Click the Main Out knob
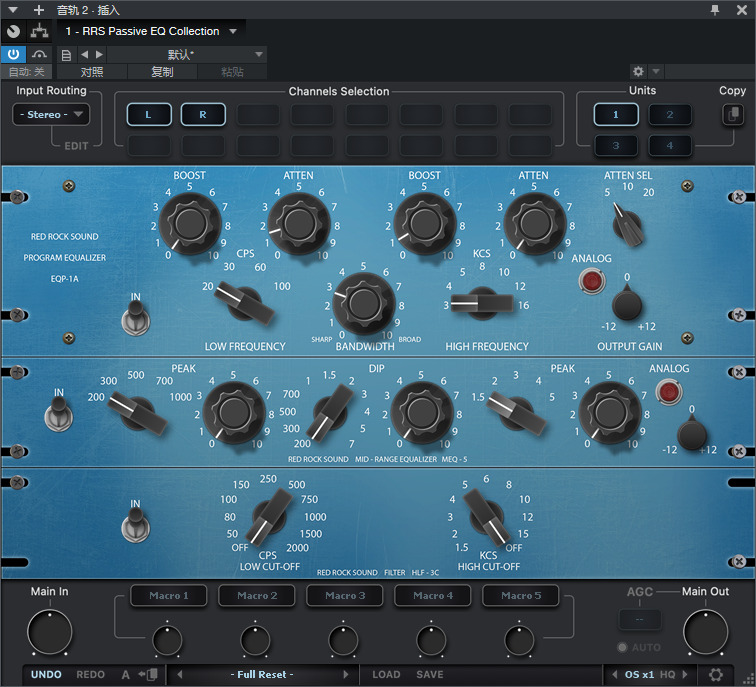This screenshot has height=687, width=756. [x=705, y=632]
